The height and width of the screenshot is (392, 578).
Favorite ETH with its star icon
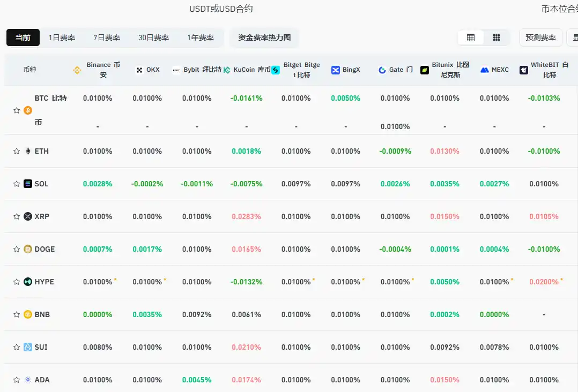17,151
